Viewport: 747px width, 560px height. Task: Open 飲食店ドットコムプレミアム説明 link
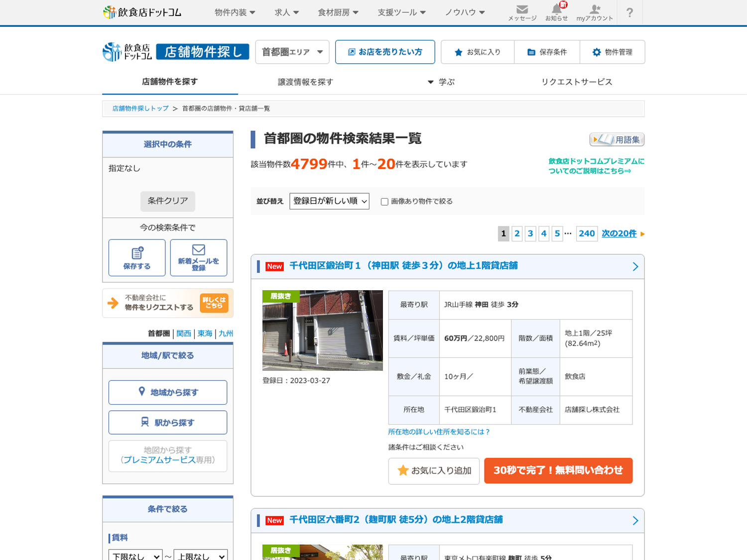point(596,166)
